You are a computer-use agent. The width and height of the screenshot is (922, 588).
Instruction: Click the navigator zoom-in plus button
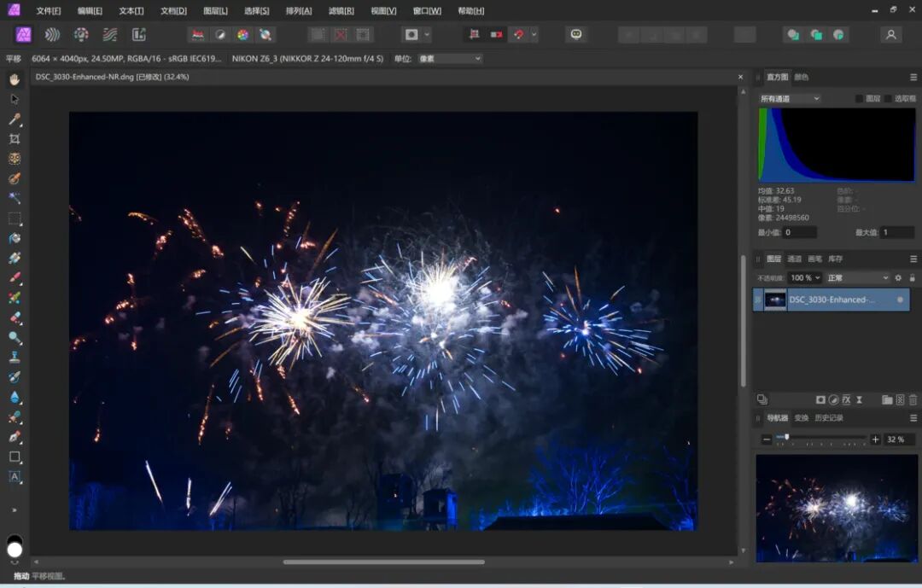[x=875, y=440]
